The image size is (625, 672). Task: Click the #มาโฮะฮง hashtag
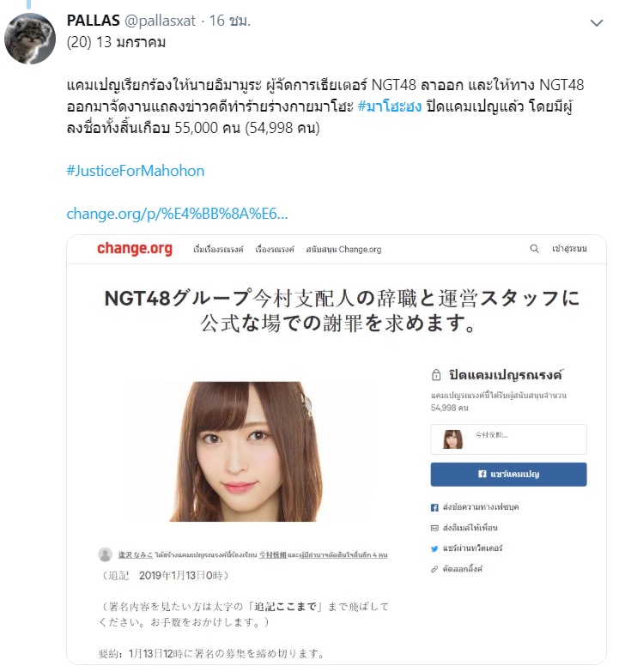pos(389,106)
